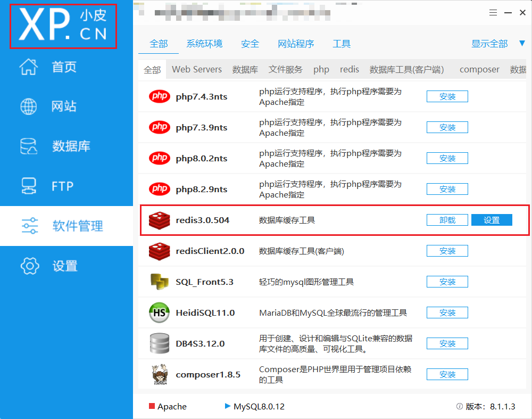Install HeidiSQL11.0 with 安装 button
The width and height of the screenshot is (532, 419).
click(447, 313)
